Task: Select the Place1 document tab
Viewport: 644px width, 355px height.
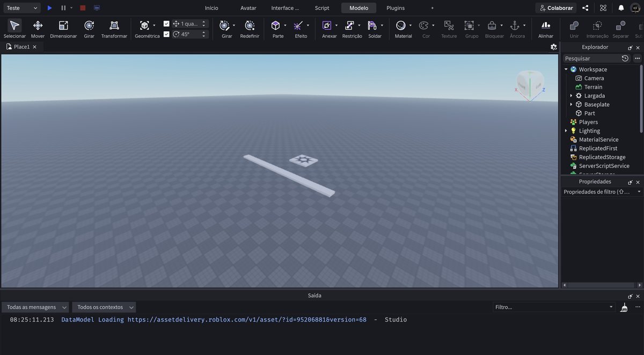Action: (21, 47)
